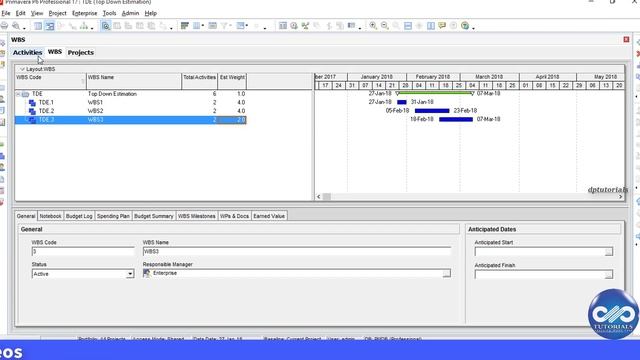Open the WPs & Docs details tab
The height and width of the screenshot is (360, 640).
click(x=234, y=216)
